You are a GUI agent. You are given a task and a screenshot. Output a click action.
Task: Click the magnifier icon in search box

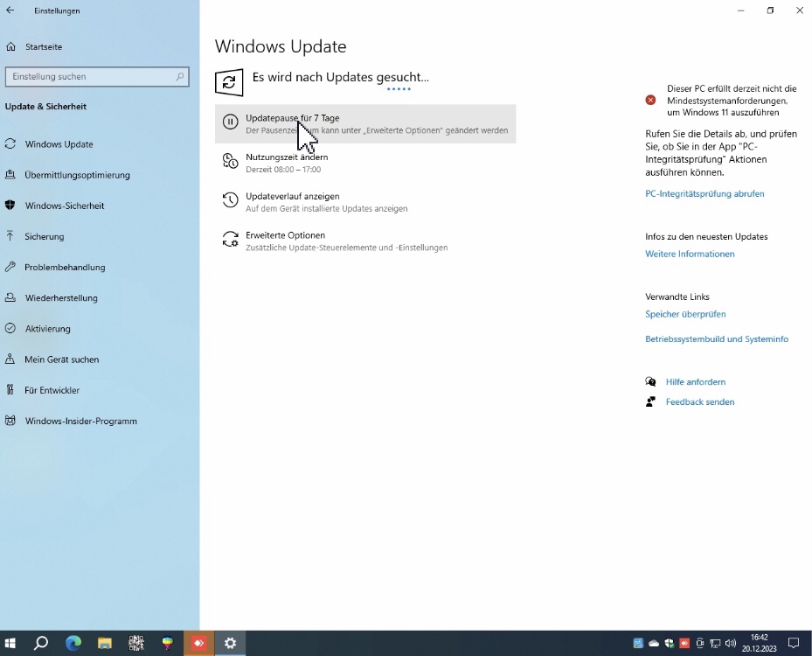[x=180, y=77]
